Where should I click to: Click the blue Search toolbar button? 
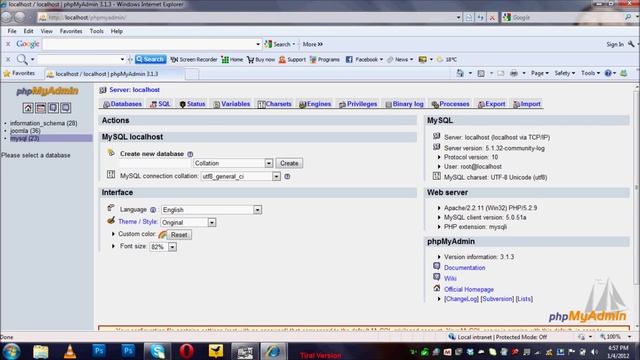pyautogui.click(x=151, y=60)
